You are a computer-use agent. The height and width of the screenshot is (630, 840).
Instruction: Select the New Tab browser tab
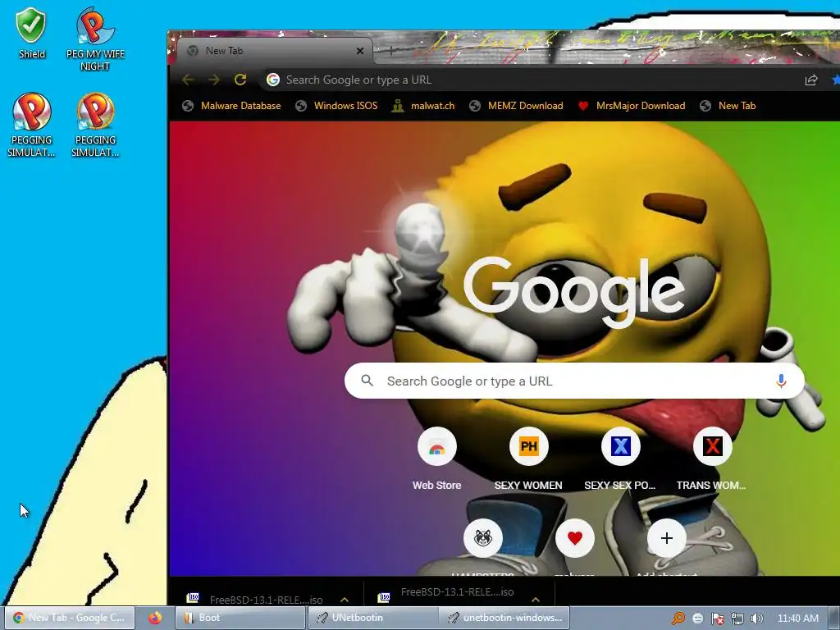tap(274, 51)
